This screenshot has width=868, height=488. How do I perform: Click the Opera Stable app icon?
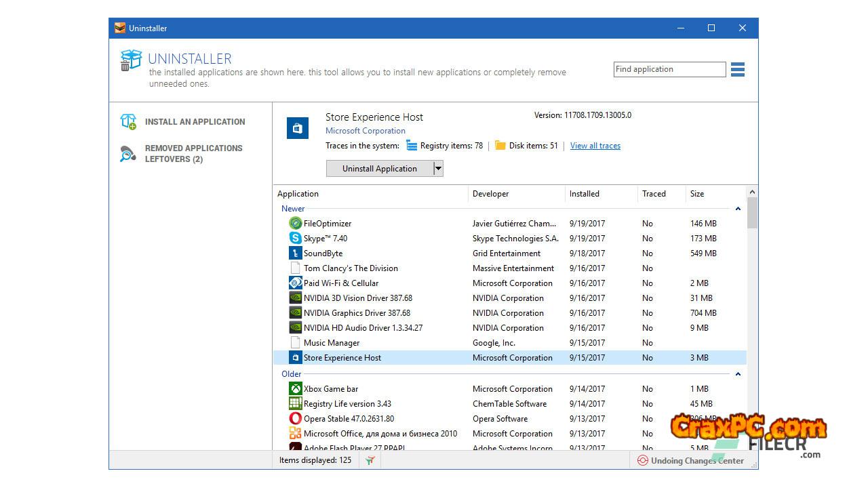(295, 419)
